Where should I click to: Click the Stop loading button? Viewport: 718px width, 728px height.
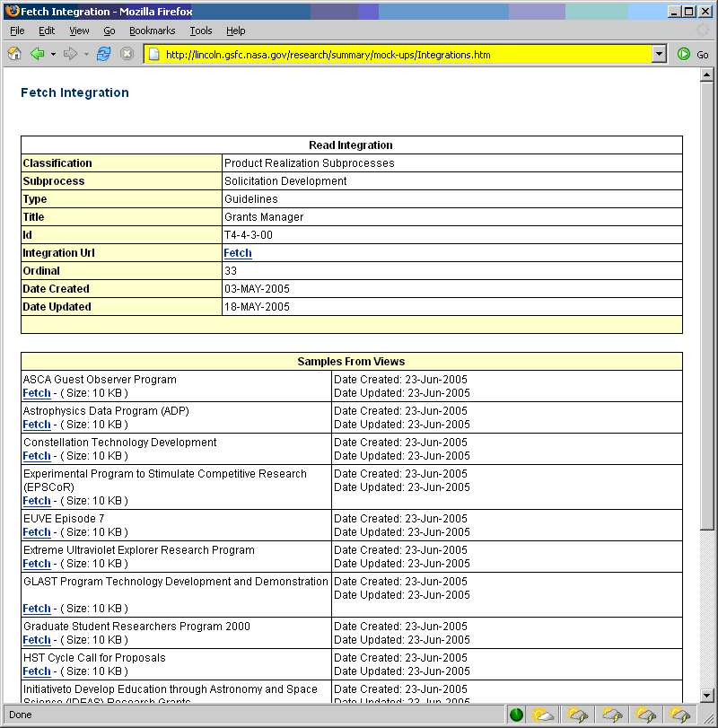click(127, 54)
